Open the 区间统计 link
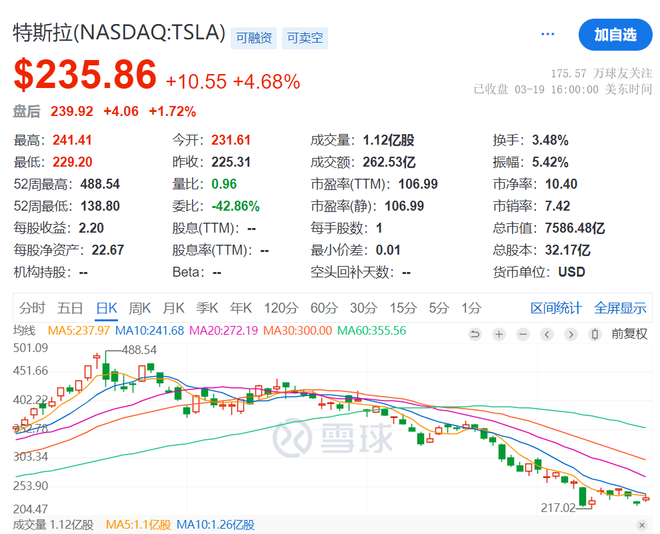Image resolution: width=660 pixels, height=534 pixels. (556, 308)
